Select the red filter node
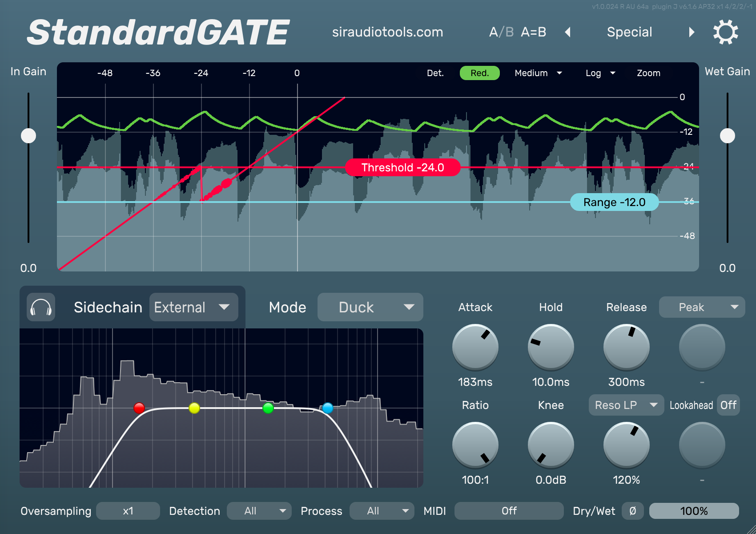 point(139,408)
